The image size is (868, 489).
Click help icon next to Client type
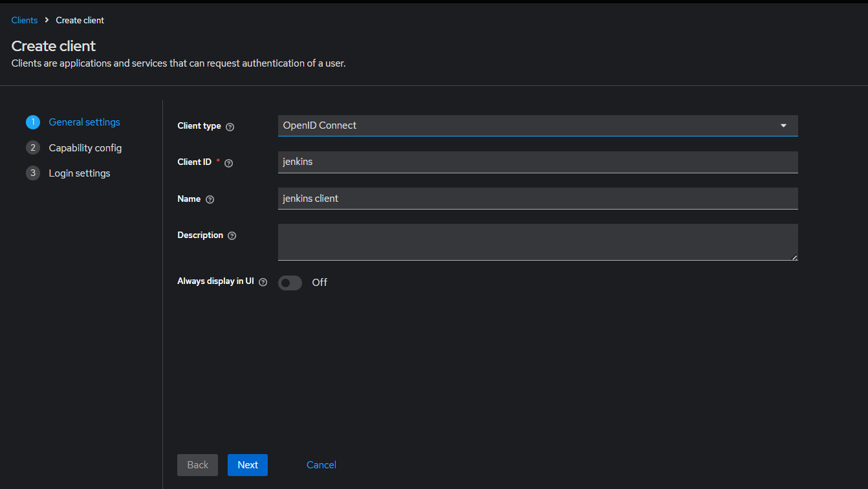(230, 127)
